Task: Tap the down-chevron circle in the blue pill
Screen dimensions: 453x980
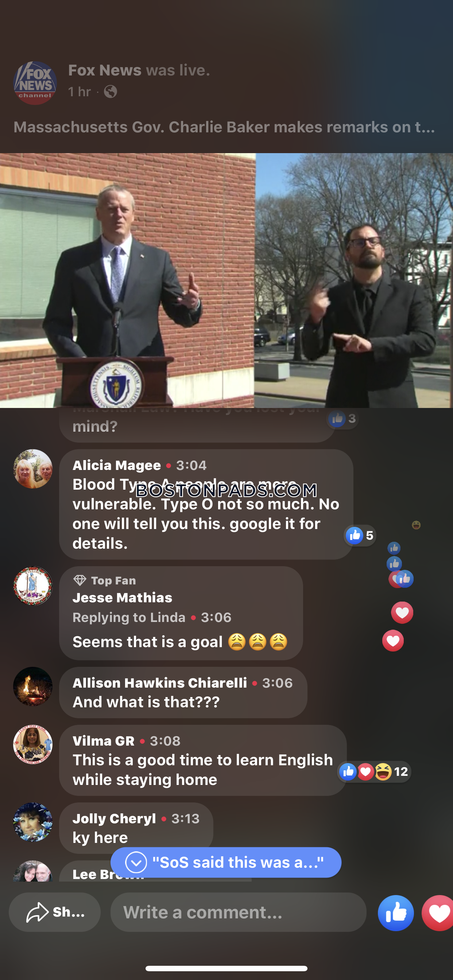Action: pyautogui.click(x=136, y=862)
